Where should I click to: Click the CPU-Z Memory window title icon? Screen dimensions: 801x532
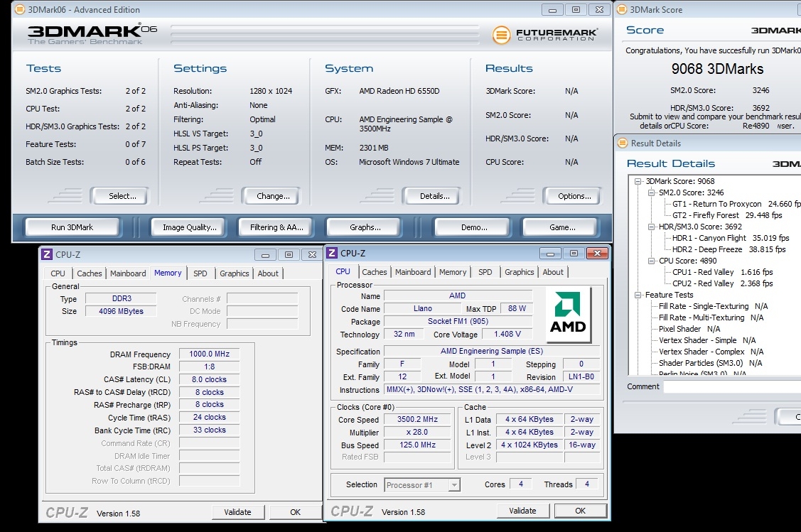47,254
